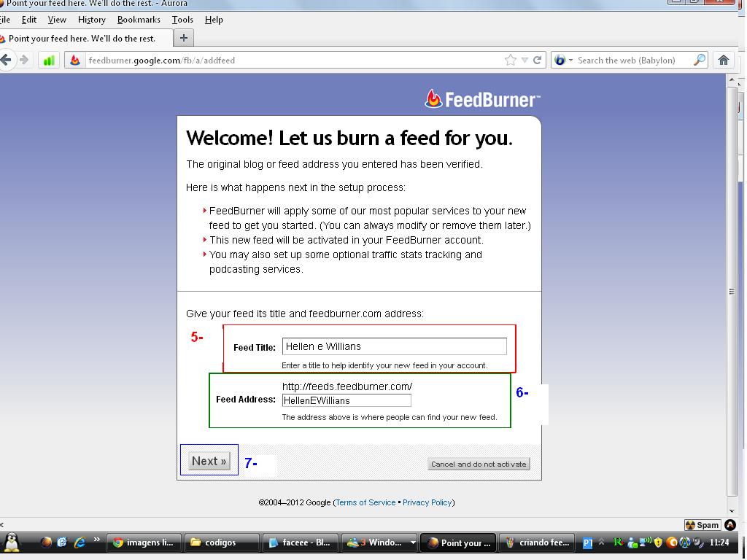This screenshot has height=560, width=747.
Task: Click the FeedBurner logo
Action: click(483, 99)
